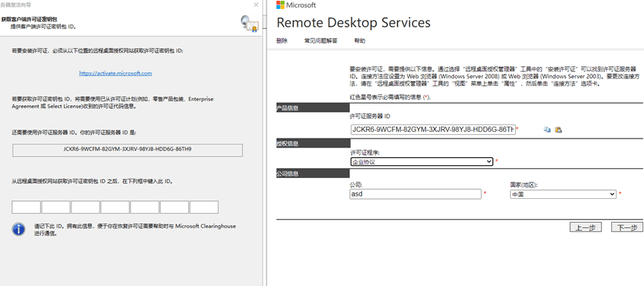Screen dimensions: 644x286
Task: Open the 删除 menu item
Action: pos(281,41)
